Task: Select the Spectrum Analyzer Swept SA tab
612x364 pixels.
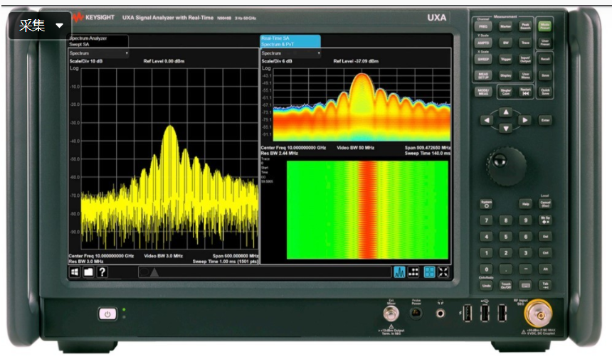Action: click(98, 41)
